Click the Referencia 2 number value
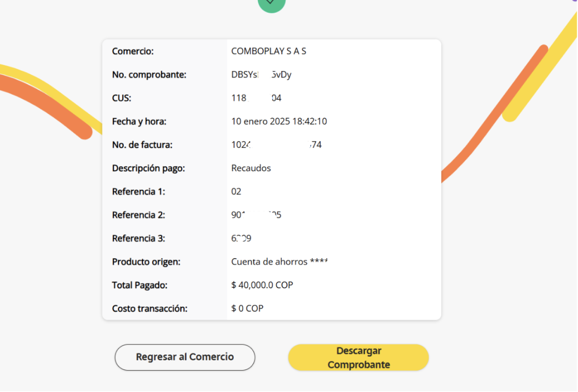Screen dimensions: 578x392 coord(256,215)
